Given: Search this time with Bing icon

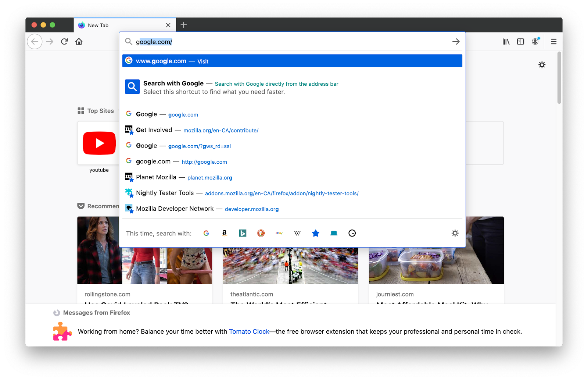Looking at the screenshot, I should tap(243, 233).
